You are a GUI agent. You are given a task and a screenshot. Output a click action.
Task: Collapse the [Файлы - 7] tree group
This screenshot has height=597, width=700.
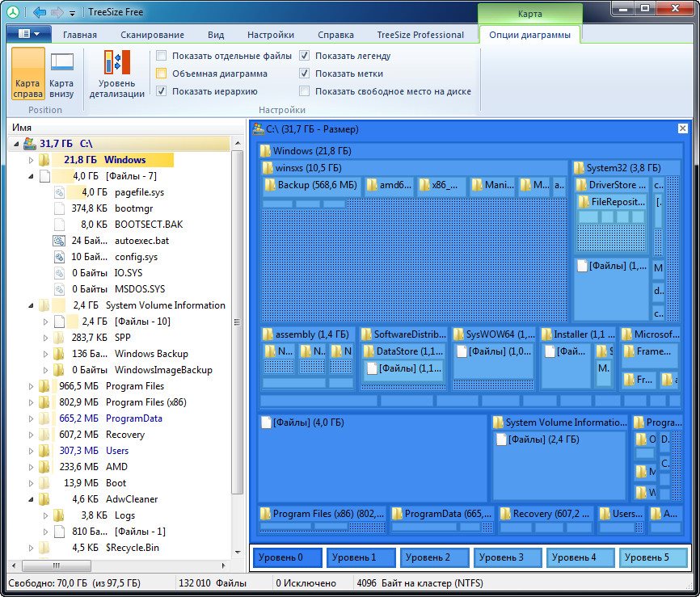tap(31, 176)
